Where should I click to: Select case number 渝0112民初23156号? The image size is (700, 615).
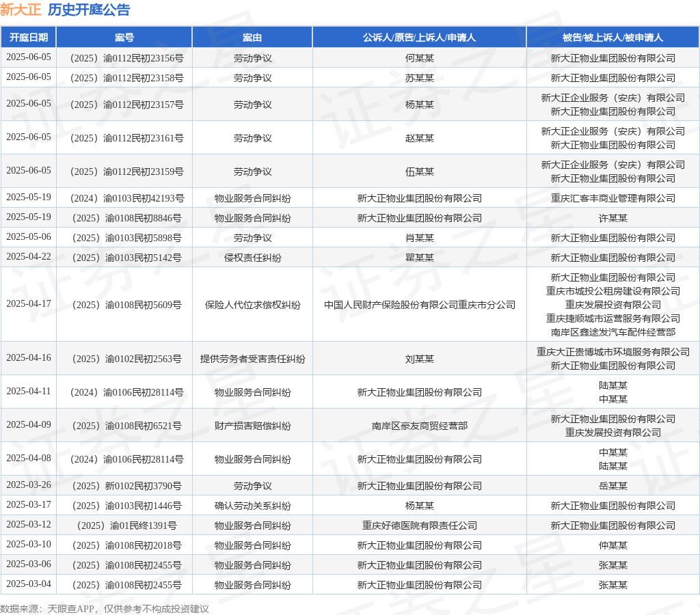pos(126,58)
